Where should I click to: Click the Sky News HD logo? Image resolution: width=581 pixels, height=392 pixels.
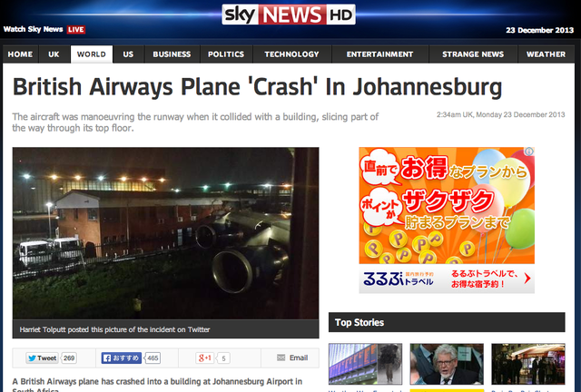289,15
